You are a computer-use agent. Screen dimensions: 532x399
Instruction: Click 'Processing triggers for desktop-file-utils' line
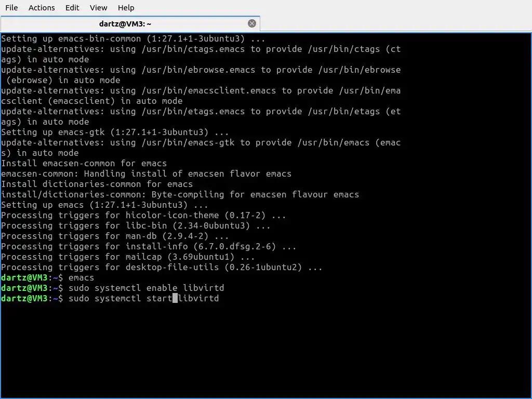[x=162, y=267]
